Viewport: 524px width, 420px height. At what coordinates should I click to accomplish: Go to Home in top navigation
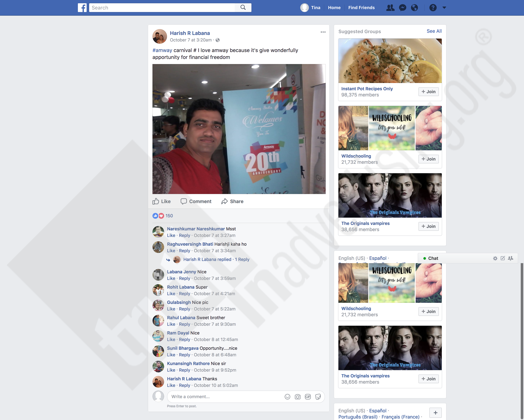click(334, 7)
